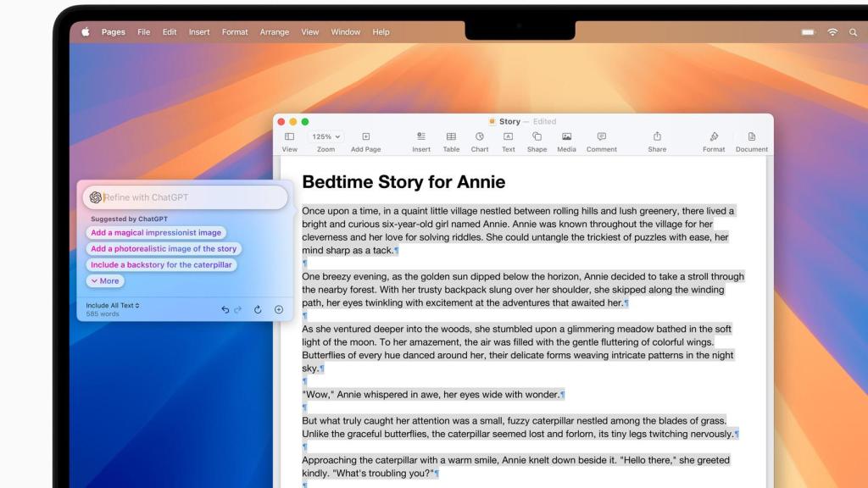Click the Chart toolbar icon
Screen dimensions: 868x488
480,136
